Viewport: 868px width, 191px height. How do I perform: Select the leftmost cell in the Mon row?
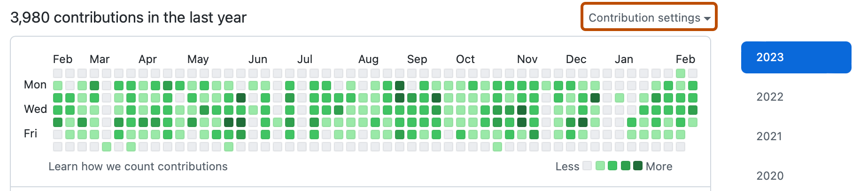pyautogui.click(x=58, y=86)
